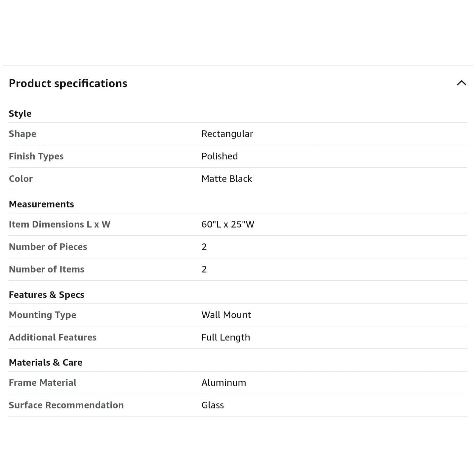Click the Matte Black color value
Image resolution: width=476 pixels, height=476 pixels.
pyautogui.click(x=227, y=179)
